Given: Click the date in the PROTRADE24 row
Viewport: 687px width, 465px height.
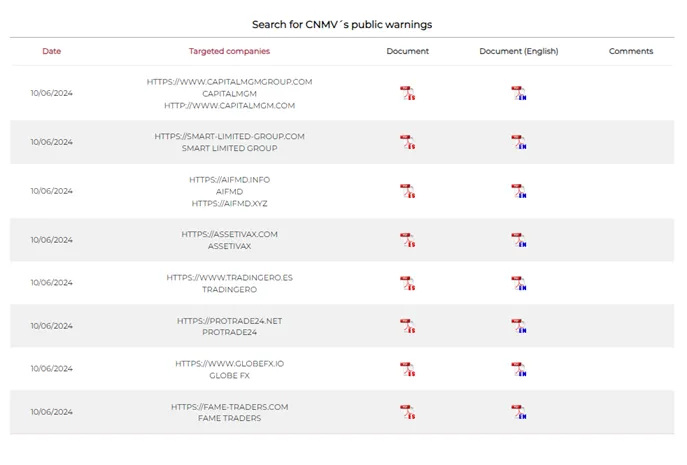Looking at the screenshot, I should click(52, 326).
